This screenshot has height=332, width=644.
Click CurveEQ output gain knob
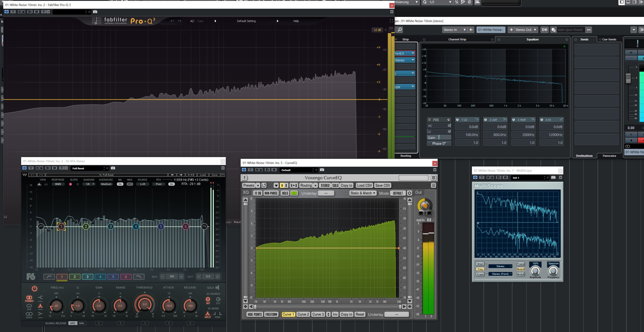click(x=425, y=206)
